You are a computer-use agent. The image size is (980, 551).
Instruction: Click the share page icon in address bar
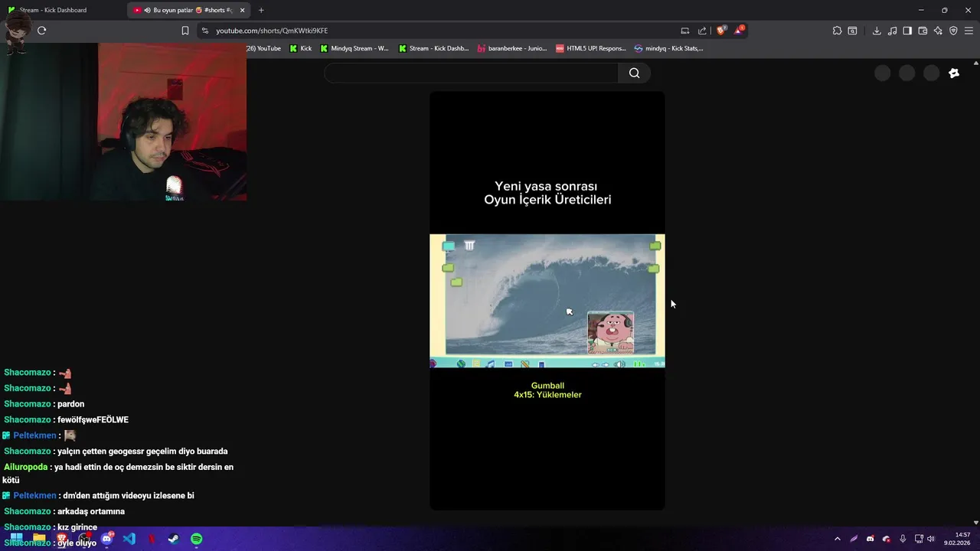click(x=702, y=31)
